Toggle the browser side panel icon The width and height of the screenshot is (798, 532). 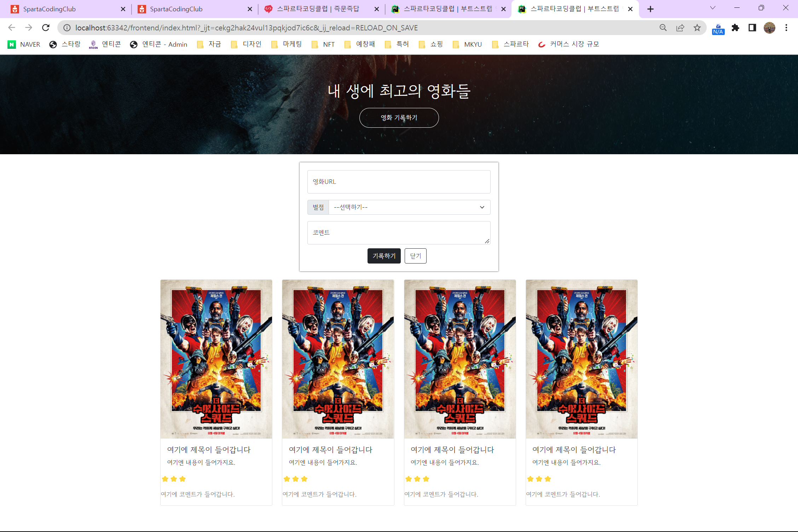[752, 28]
